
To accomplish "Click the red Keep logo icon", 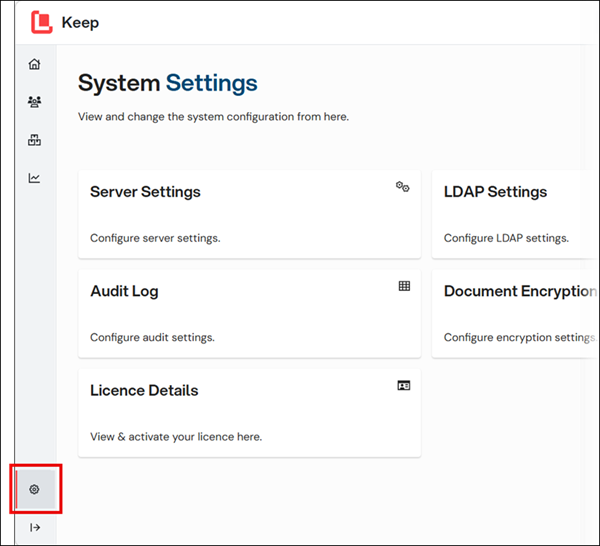I will [41, 22].
